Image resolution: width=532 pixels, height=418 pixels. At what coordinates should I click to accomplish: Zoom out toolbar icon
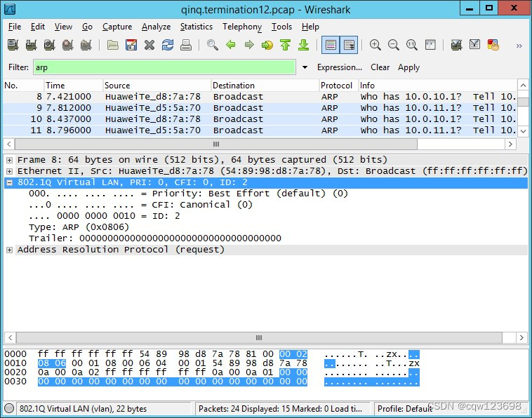tap(394, 45)
